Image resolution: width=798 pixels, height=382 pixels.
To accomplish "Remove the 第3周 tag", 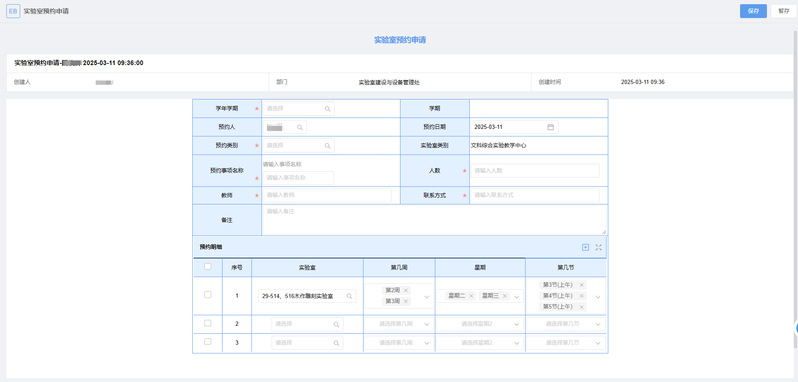I will (406, 301).
